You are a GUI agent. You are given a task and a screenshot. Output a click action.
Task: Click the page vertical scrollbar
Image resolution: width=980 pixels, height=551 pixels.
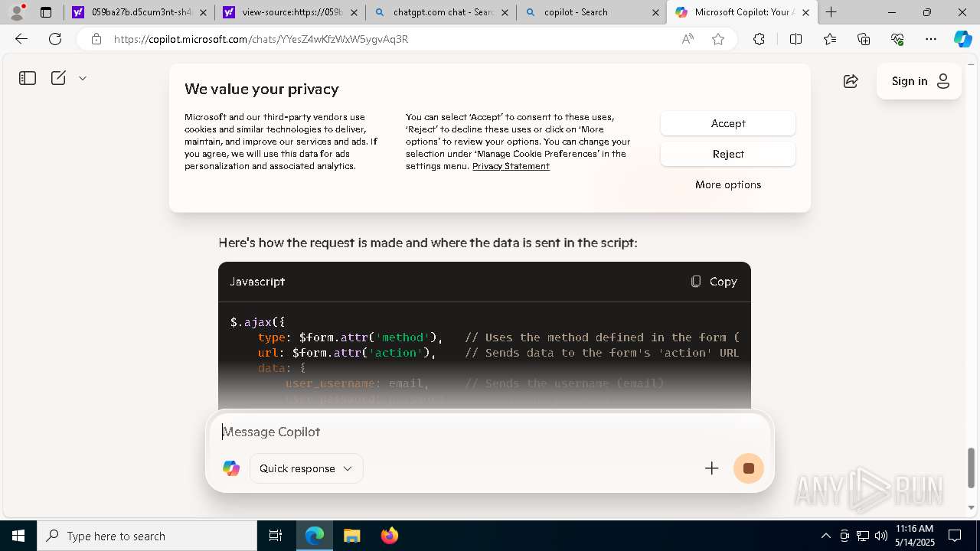pyautogui.click(x=972, y=467)
